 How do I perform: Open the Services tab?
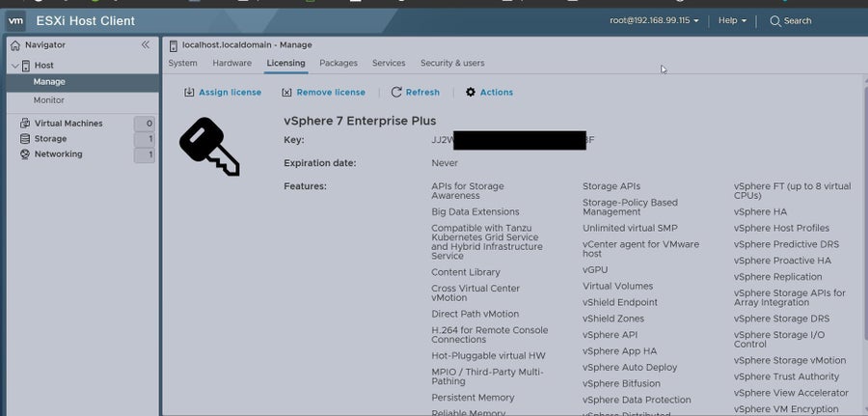(389, 63)
